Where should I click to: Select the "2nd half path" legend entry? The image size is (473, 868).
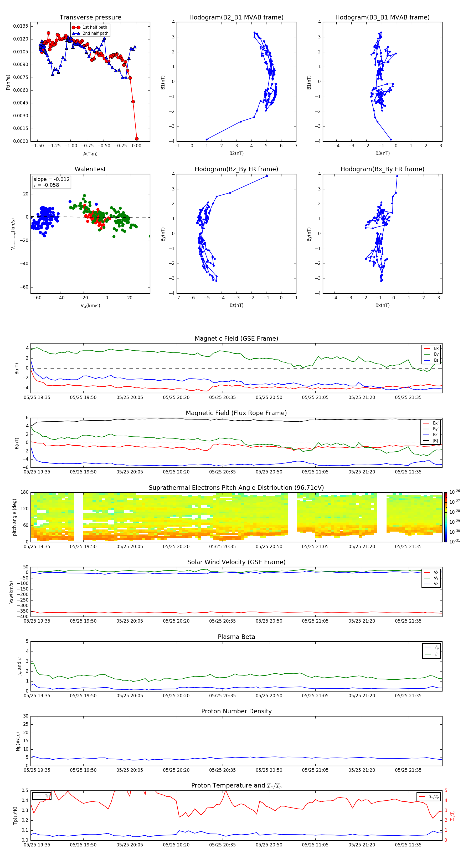click(90, 33)
